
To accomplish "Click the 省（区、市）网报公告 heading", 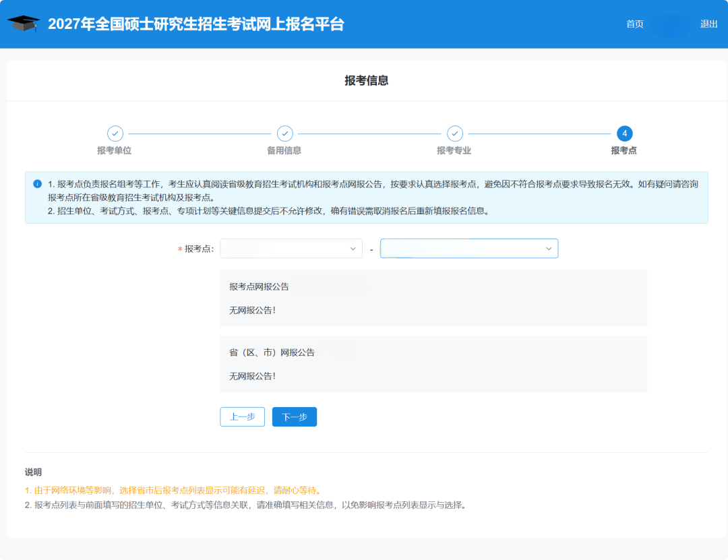I will 272,353.
